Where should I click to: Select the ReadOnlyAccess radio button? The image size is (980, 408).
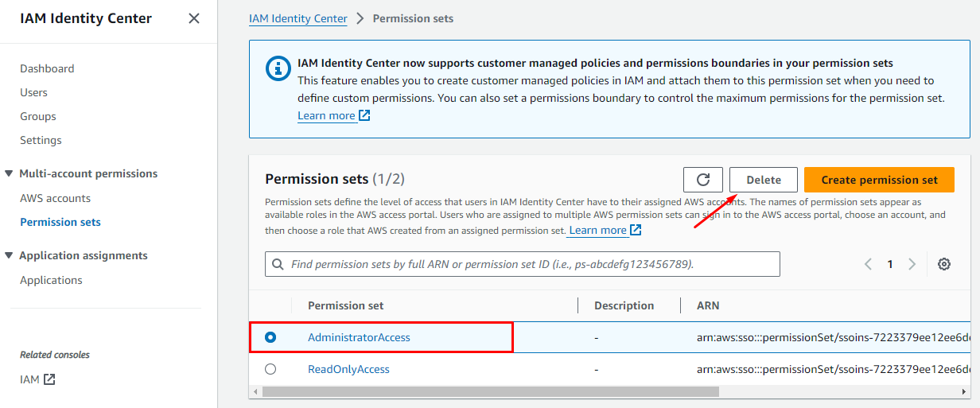pyautogui.click(x=270, y=369)
